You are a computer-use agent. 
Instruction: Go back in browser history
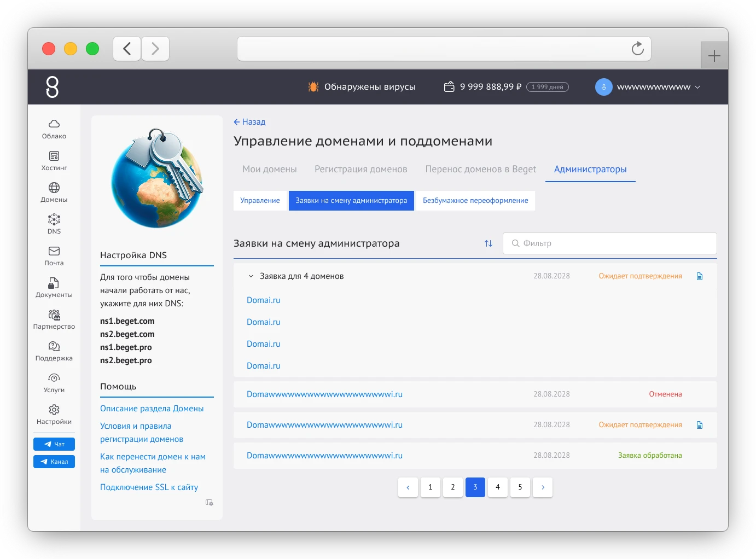(x=127, y=49)
